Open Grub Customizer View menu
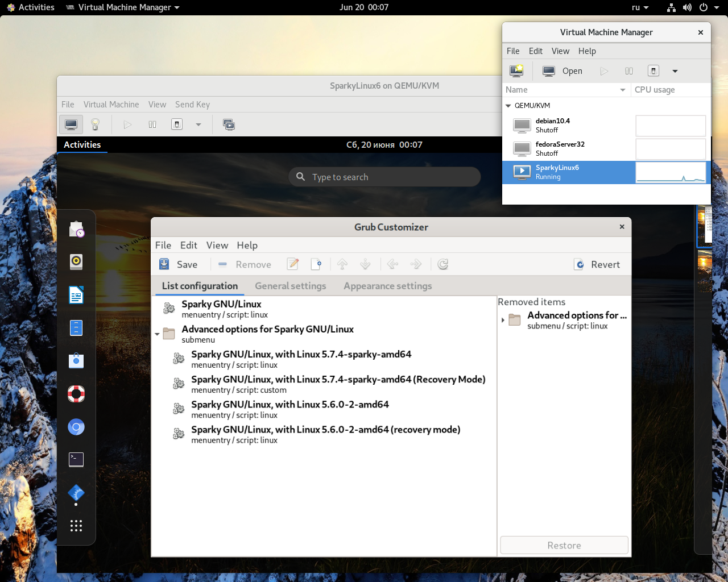Image resolution: width=728 pixels, height=582 pixels. pyautogui.click(x=217, y=245)
